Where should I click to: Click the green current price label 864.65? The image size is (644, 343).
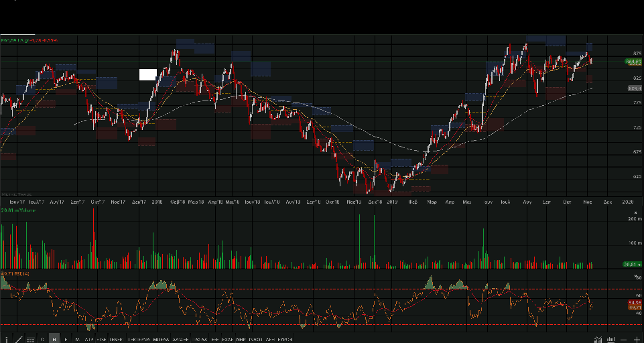point(633,62)
